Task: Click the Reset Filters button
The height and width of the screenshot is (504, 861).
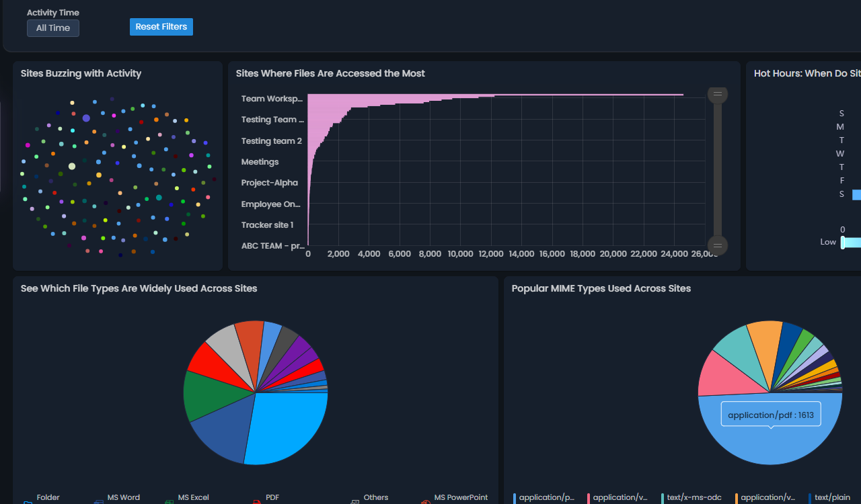Action: [161, 26]
